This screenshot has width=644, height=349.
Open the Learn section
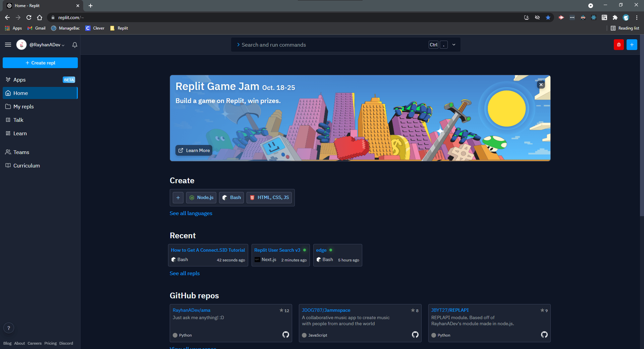tap(40, 133)
